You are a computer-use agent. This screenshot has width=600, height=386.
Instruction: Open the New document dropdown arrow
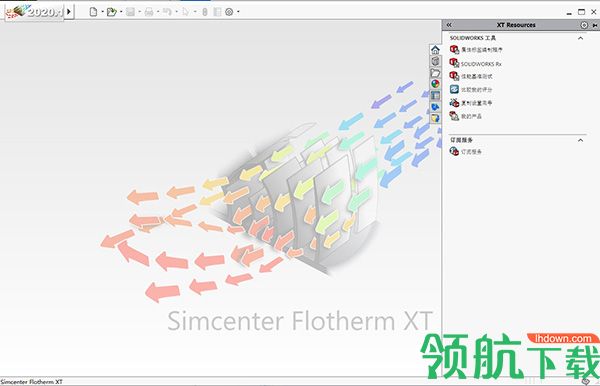103,12
